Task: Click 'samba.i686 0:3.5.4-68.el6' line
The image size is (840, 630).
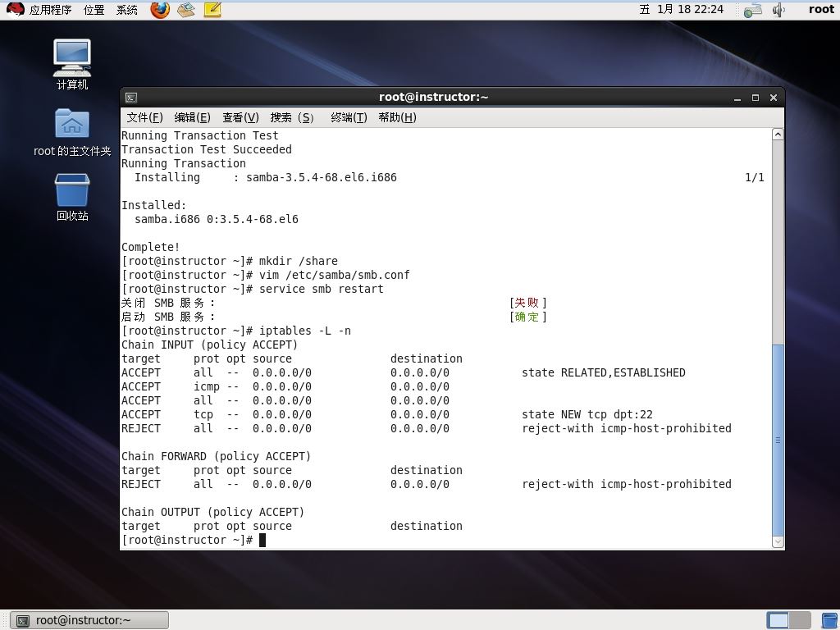Action: pos(217,219)
